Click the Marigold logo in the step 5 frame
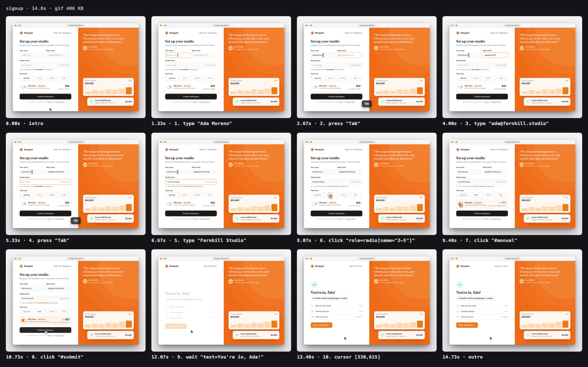Image resolution: width=588 pixels, height=367 pixels. point(167,150)
